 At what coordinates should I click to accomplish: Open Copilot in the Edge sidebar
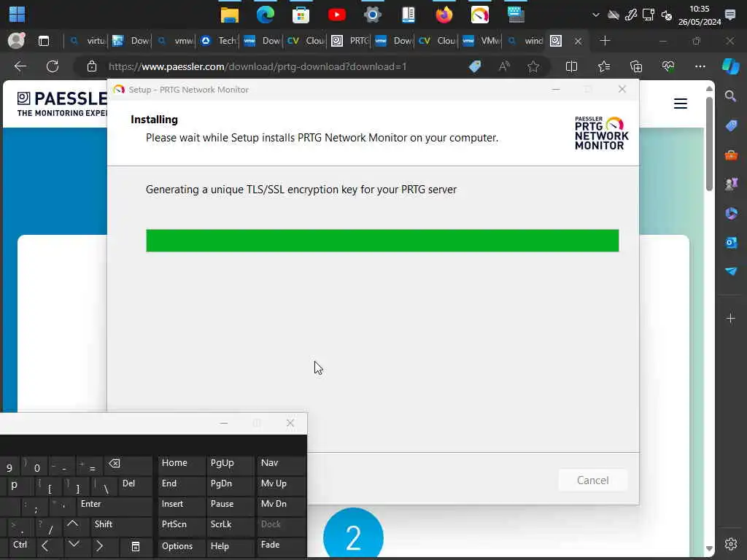(730, 66)
